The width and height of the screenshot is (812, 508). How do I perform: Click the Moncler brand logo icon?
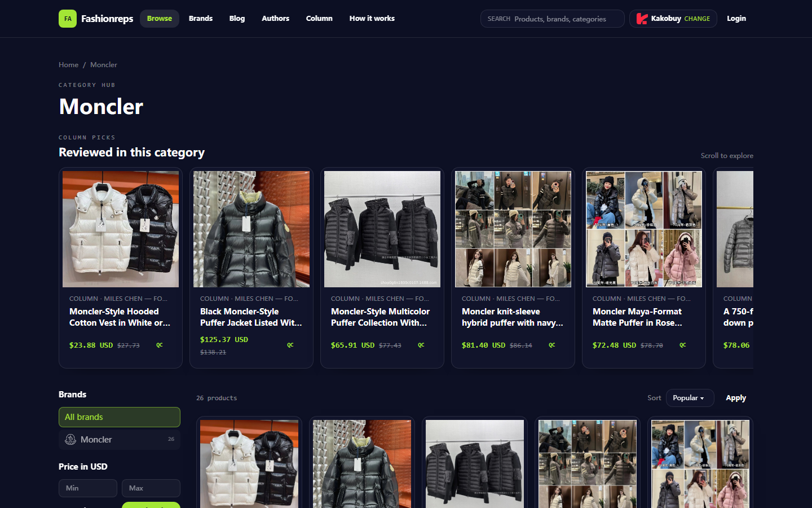[70, 440]
